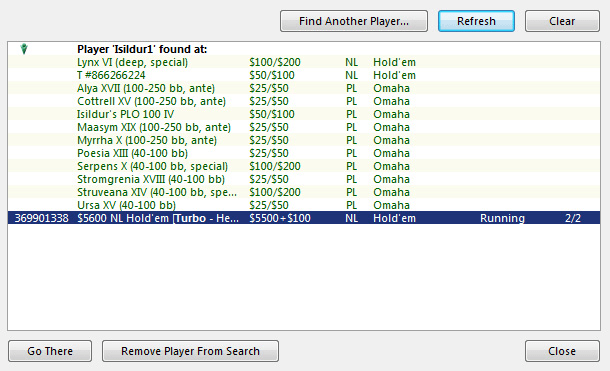Clear the search results list
The height and width of the screenshot is (371, 610).
pyautogui.click(x=562, y=21)
